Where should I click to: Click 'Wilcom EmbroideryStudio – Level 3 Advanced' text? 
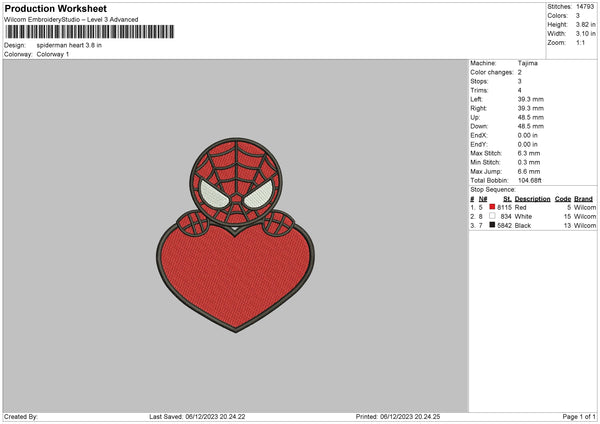tap(71, 20)
